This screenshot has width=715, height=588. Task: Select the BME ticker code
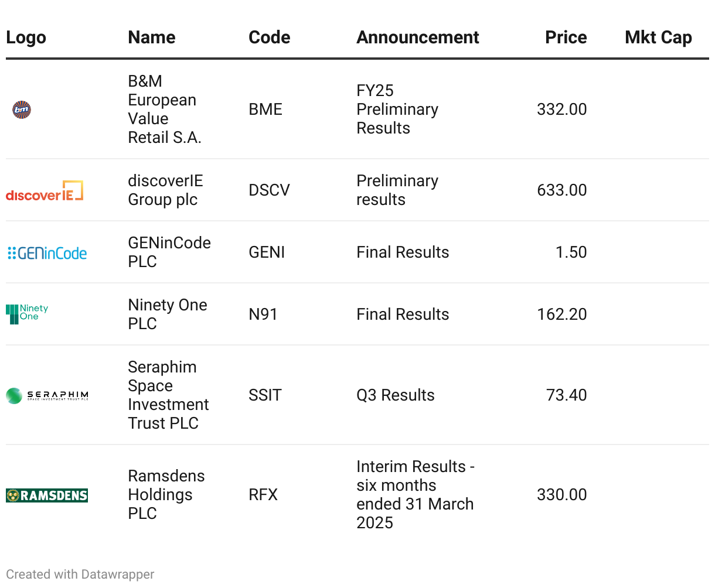pyautogui.click(x=265, y=110)
